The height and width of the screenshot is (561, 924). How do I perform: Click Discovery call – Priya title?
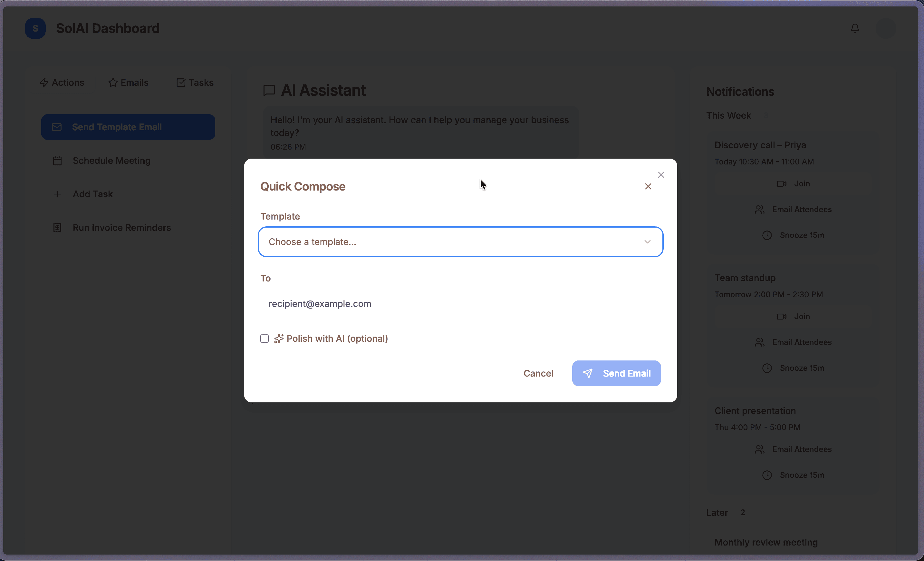tap(760, 145)
